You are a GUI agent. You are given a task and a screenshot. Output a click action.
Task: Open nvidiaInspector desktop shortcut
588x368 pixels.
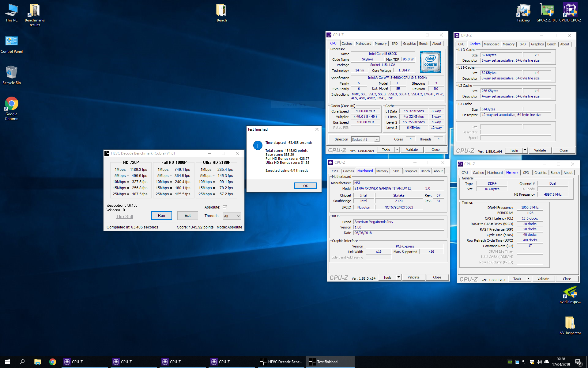[x=570, y=294]
